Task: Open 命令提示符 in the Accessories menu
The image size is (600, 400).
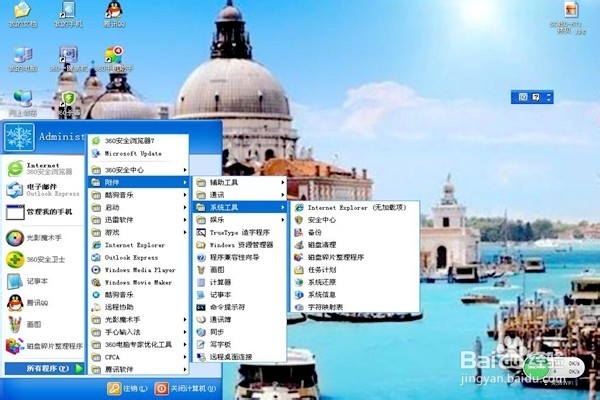Action: click(x=240, y=307)
